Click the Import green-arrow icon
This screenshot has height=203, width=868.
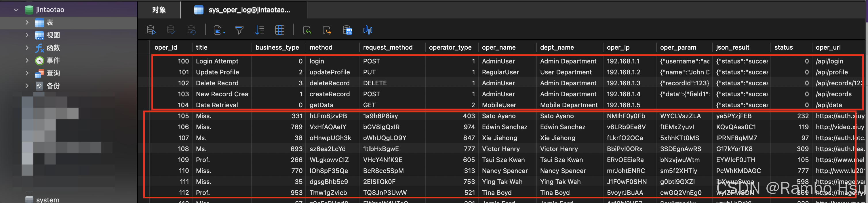[x=307, y=30]
